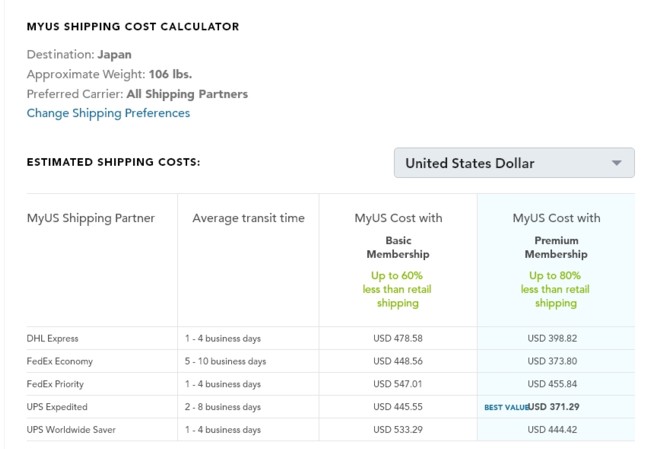Select UPS Worldwide Saver shipping partner
This screenshot has height=449, width=650.
[71, 430]
